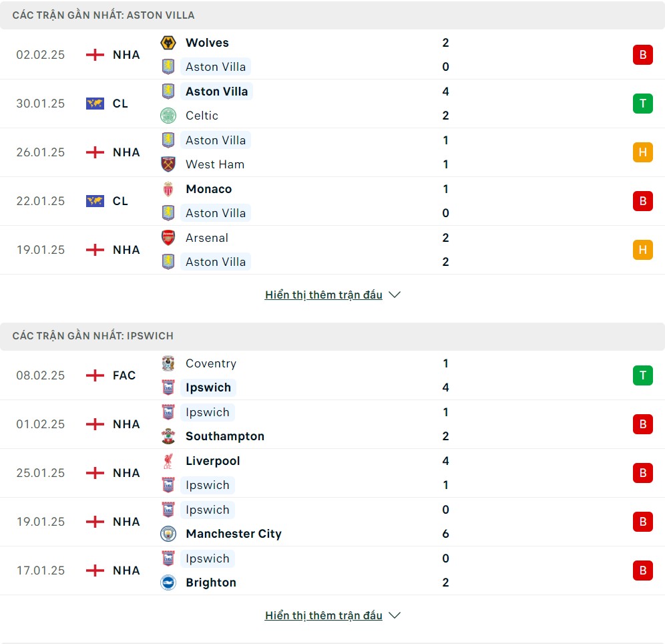Open 'Hiển thị thêm trận đấu' under Aston Villa

click(x=324, y=295)
